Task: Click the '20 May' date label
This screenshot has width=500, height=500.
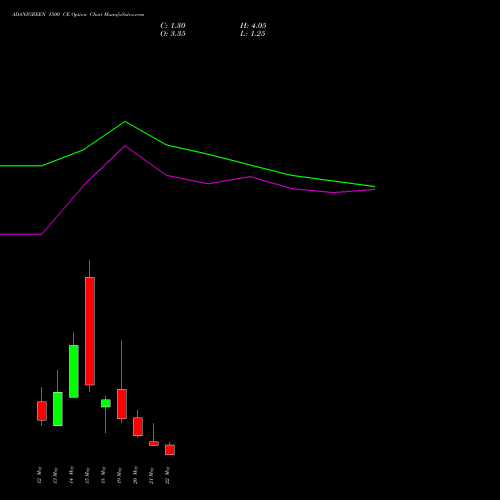Action: 135,475
